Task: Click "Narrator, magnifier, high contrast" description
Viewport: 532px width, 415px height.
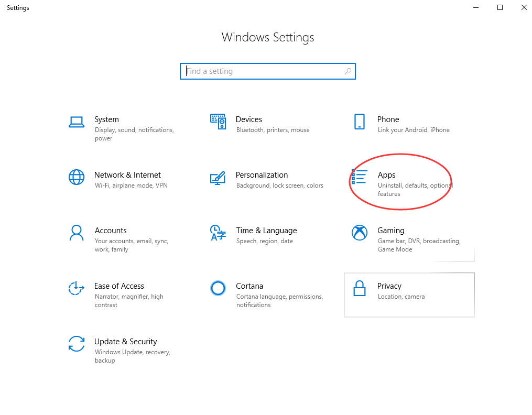Action: [x=129, y=301]
